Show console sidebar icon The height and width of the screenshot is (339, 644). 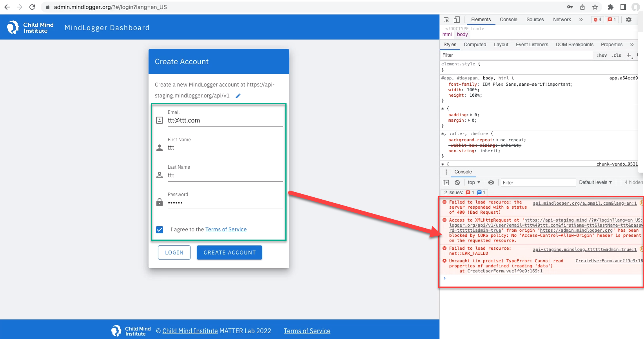[x=446, y=182]
